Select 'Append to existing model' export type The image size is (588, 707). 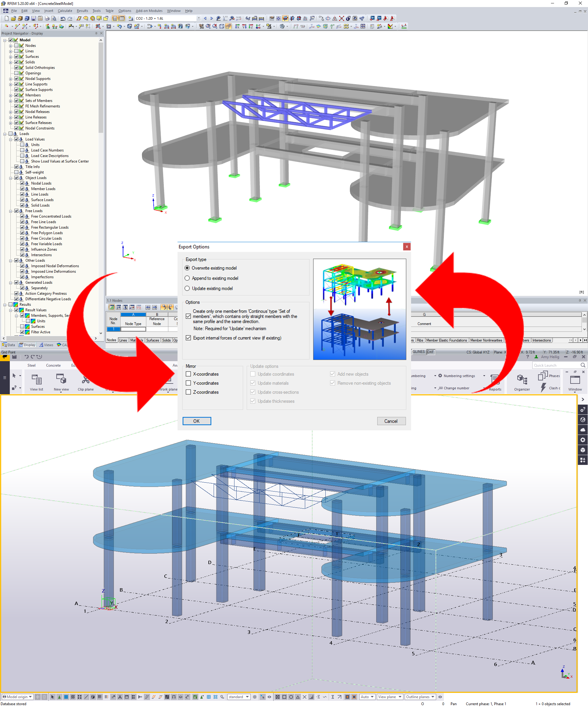click(188, 278)
